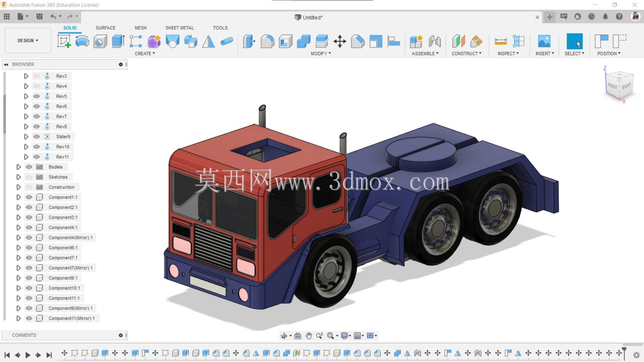Image resolution: width=644 pixels, height=362 pixels.
Task: Choose the Extrude tool
Action: 118,41
